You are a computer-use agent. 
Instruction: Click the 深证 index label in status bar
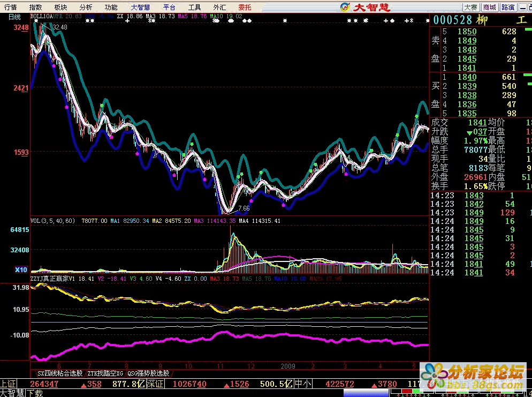coord(155,384)
